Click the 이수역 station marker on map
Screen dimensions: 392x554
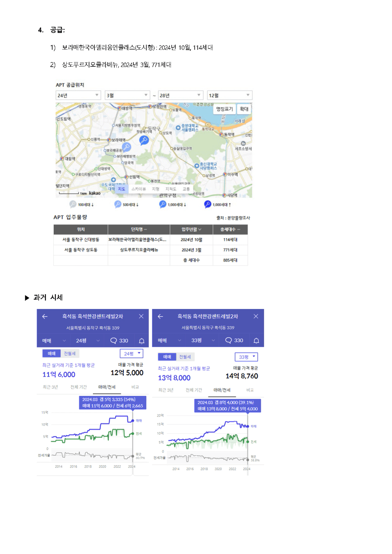click(225, 175)
